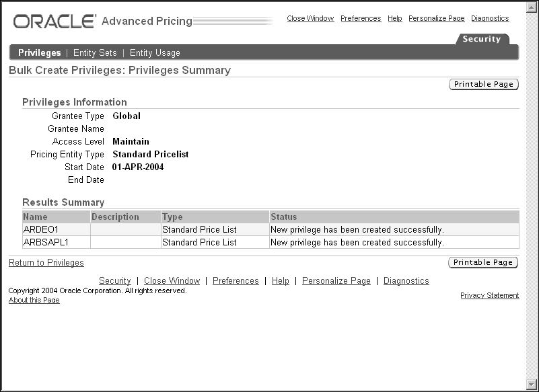This screenshot has height=392, width=539.
Task: Open Preferences link in footer
Action: click(x=236, y=280)
